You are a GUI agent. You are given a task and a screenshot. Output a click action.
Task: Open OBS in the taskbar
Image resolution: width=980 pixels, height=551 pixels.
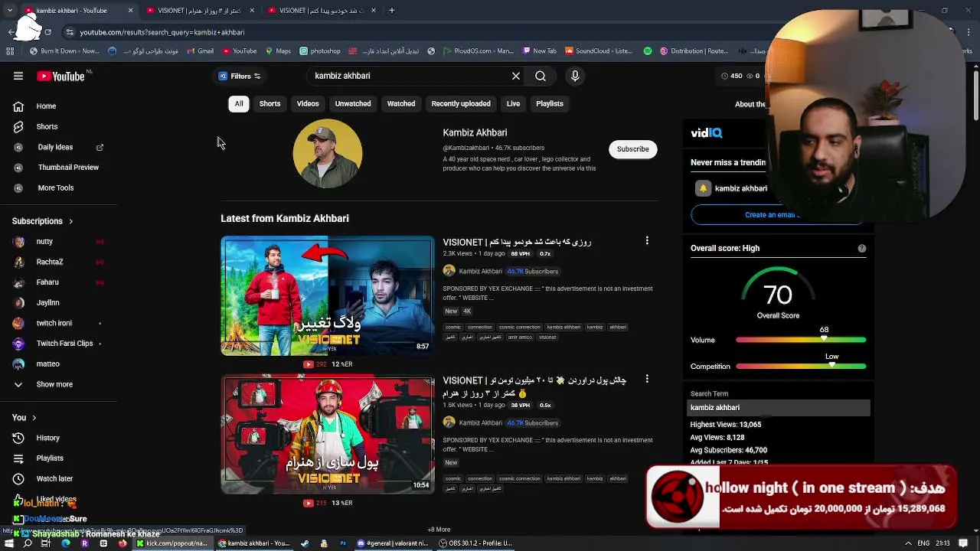click(475, 543)
